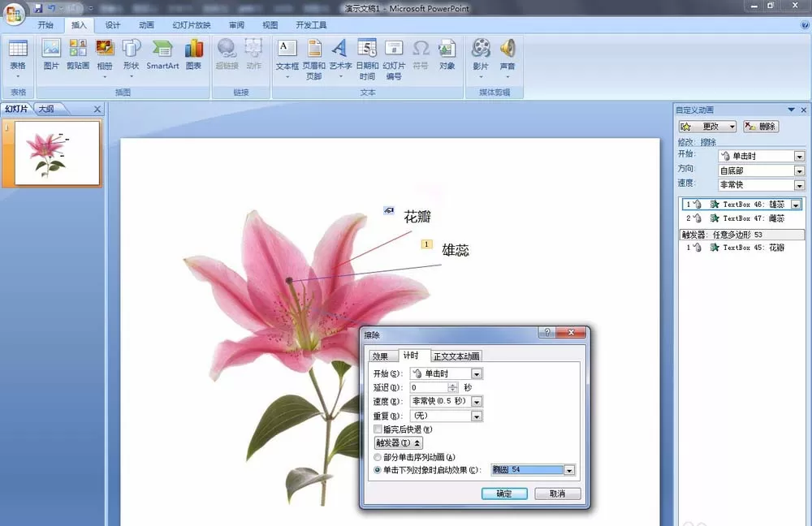Switch to the 效果 dialog tab
Screen dimensions: 812x526
pyautogui.click(x=380, y=356)
